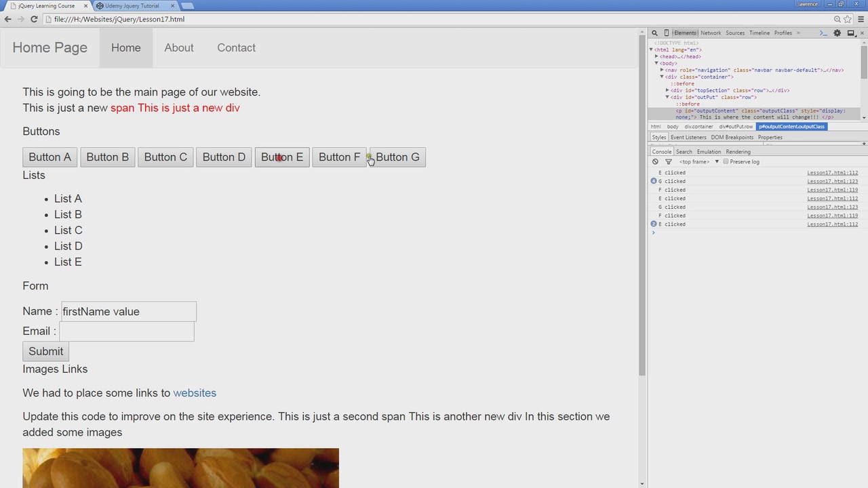Open the top frame dropdown in the console
868x488 pixels.
click(x=699, y=161)
